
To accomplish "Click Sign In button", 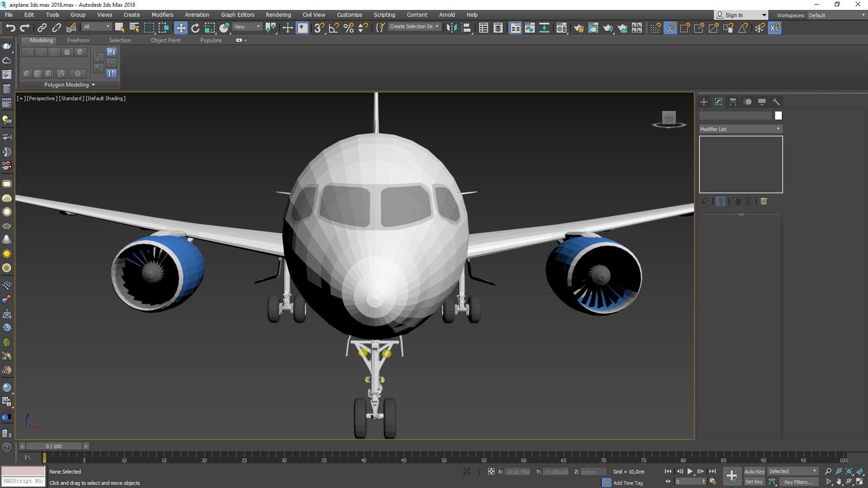I will (741, 15).
